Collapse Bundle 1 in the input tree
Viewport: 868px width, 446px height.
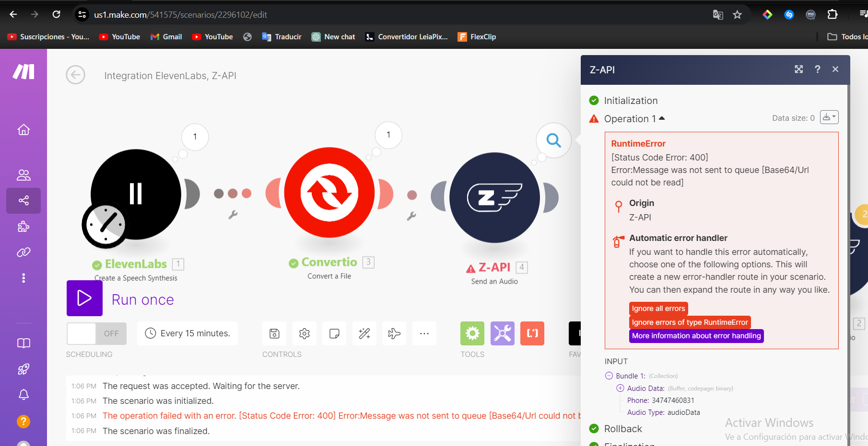(609, 376)
